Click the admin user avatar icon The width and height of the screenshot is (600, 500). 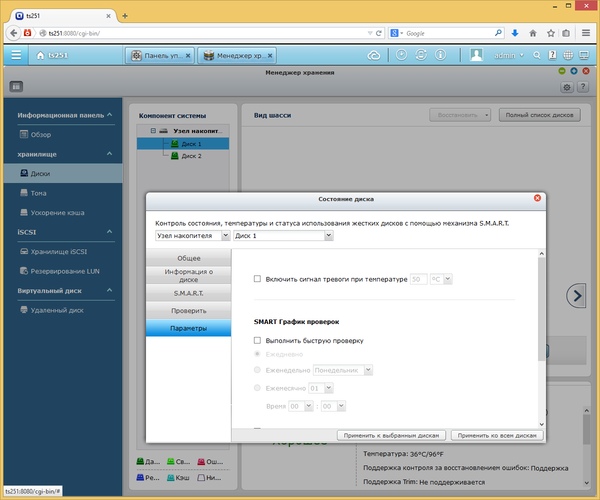point(476,55)
